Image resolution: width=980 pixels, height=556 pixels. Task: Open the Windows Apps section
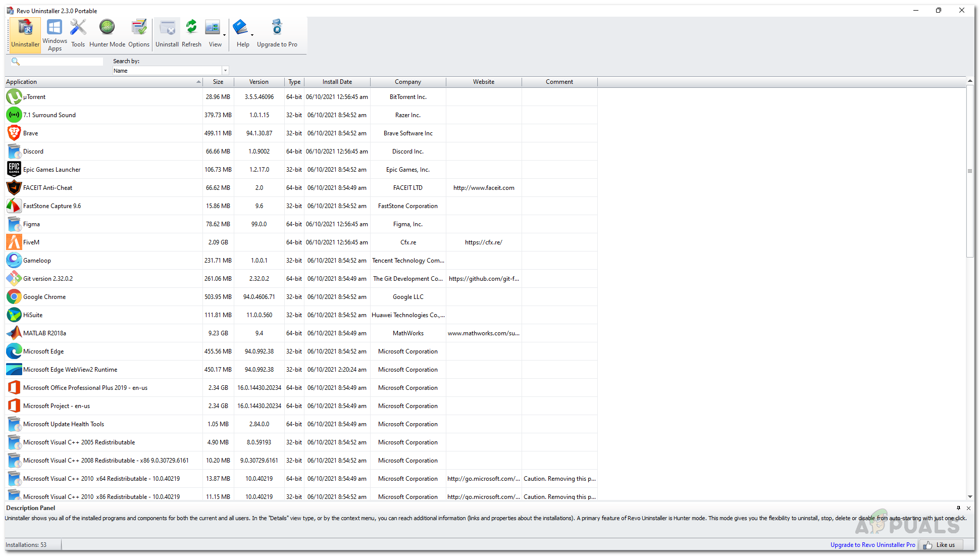55,35
